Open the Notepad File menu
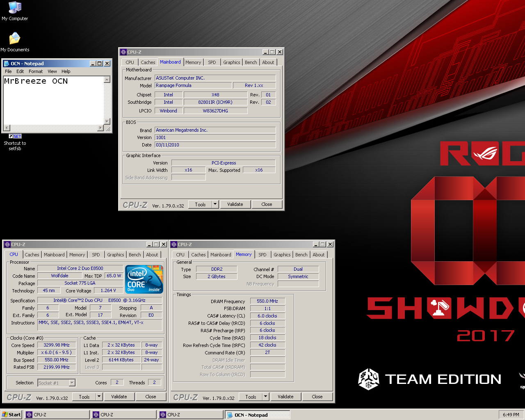 pyautogui.click(x=8, y=71)
